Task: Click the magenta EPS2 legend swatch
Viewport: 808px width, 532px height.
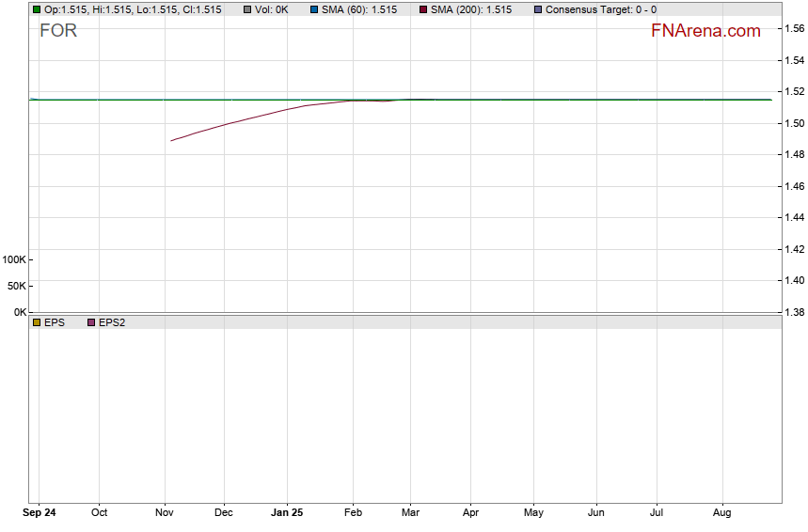Action: click(91, 322)
